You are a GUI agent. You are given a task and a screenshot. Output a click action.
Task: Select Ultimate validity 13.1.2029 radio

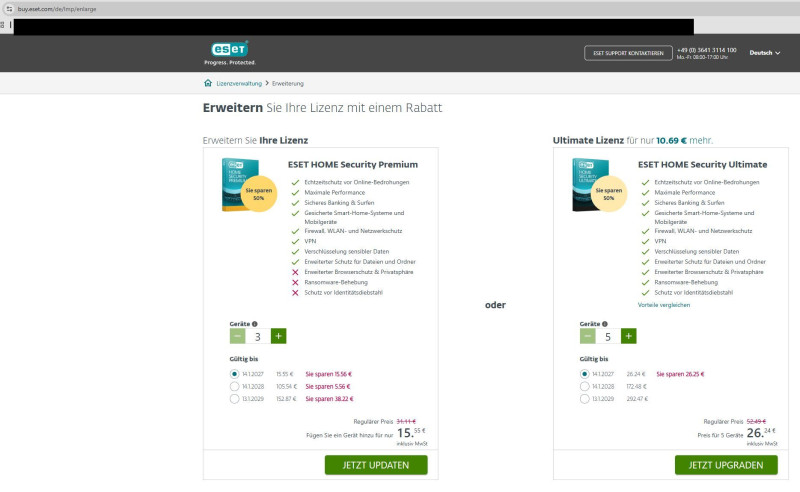pyautogui.click(x=584, y=399)
